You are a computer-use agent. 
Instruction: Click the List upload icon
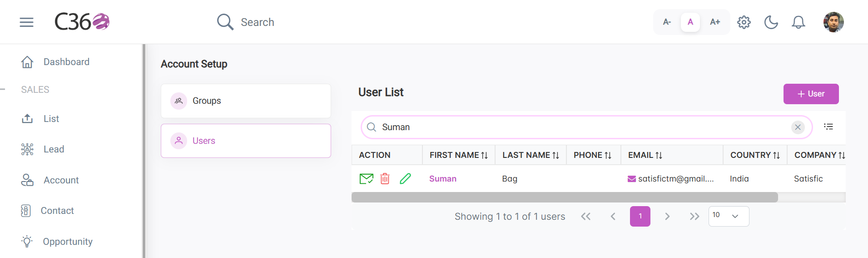click(27, 119)
